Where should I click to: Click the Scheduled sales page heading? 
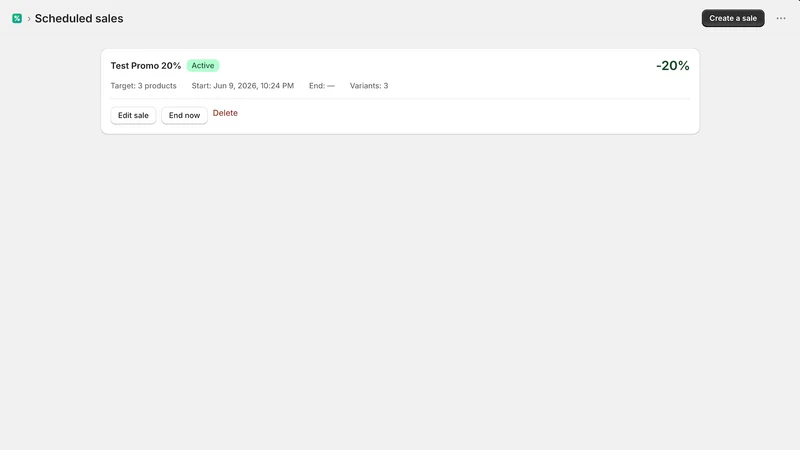[79, 18]
